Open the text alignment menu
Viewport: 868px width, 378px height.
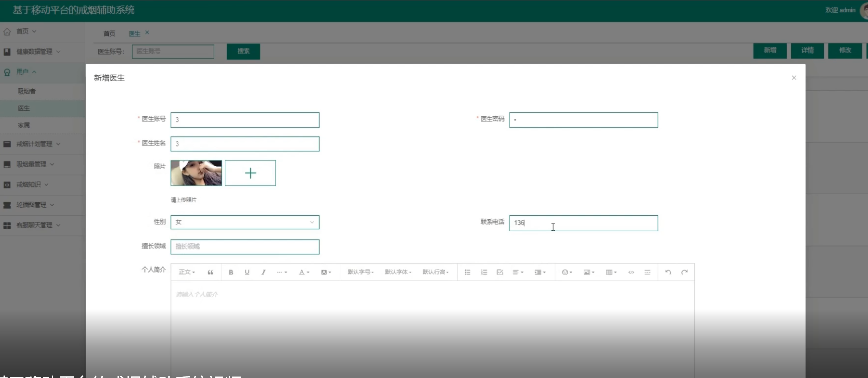pyautogui.click(x=518, y=273)
